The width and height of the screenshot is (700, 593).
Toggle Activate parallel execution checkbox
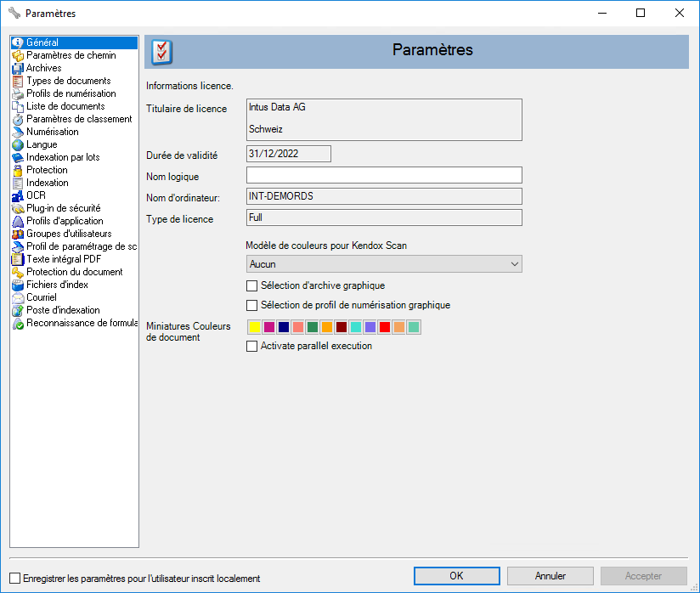coord(251,346)
